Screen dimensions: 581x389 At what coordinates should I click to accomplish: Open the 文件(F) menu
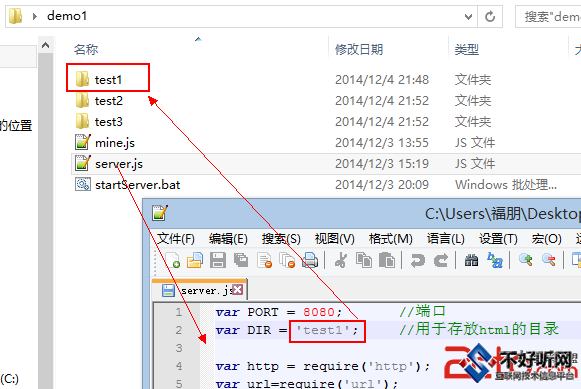click(x=176, y=239)
